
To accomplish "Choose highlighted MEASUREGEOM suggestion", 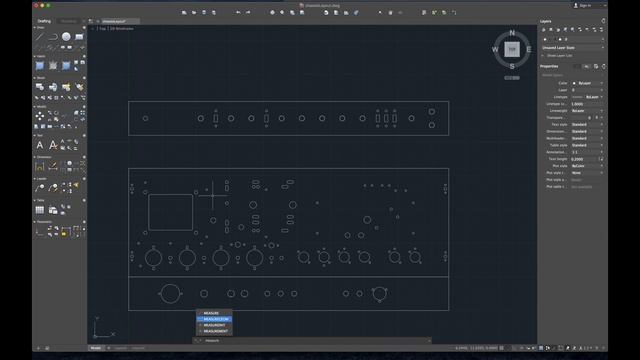I will click(215, 319).
